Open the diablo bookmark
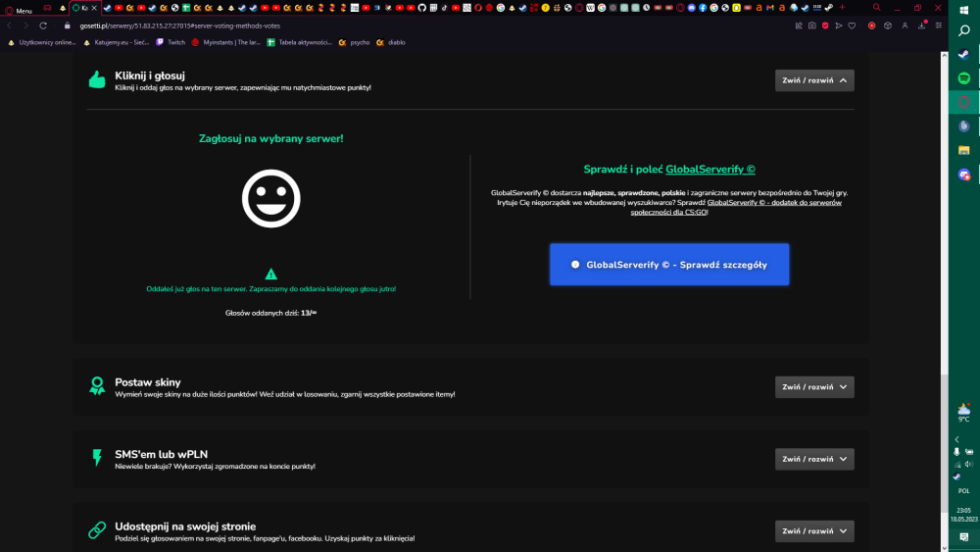 pos(391,42)
